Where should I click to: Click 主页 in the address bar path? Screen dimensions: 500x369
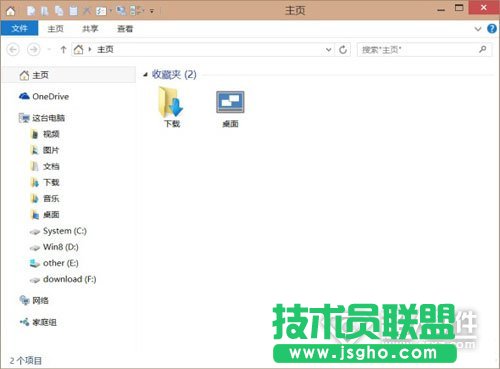(x=105, y=50)
